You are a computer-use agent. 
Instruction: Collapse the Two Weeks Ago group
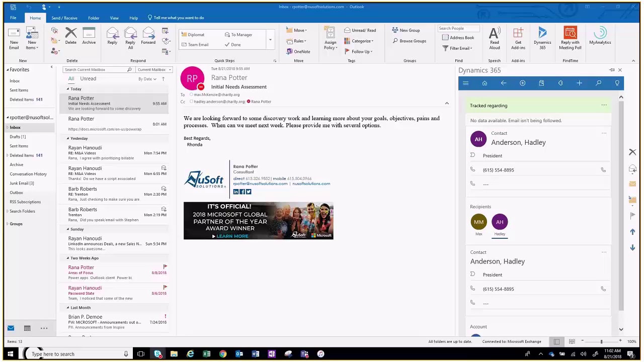[68, 258]
